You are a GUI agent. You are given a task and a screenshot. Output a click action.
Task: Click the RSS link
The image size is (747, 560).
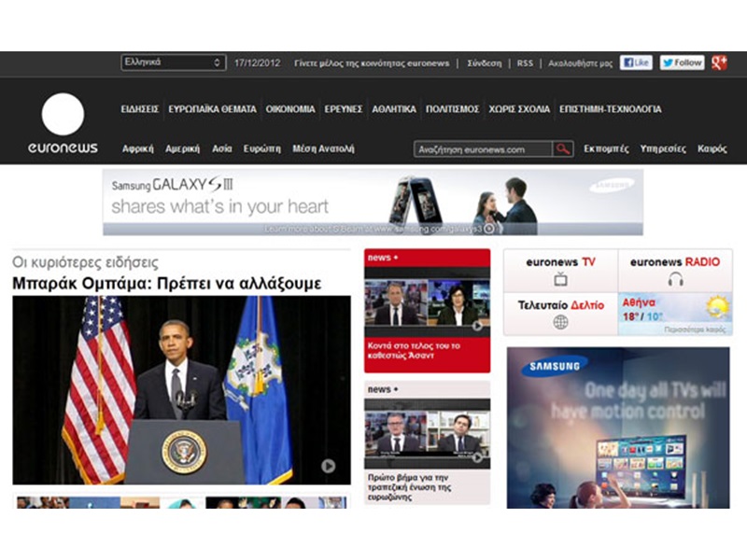pos(525,63)
